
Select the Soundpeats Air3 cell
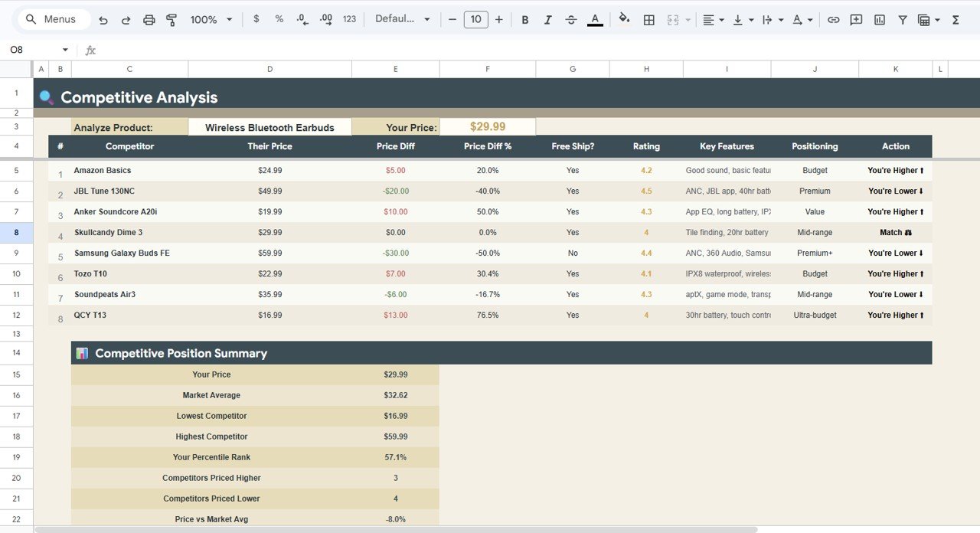click(129, 294)
